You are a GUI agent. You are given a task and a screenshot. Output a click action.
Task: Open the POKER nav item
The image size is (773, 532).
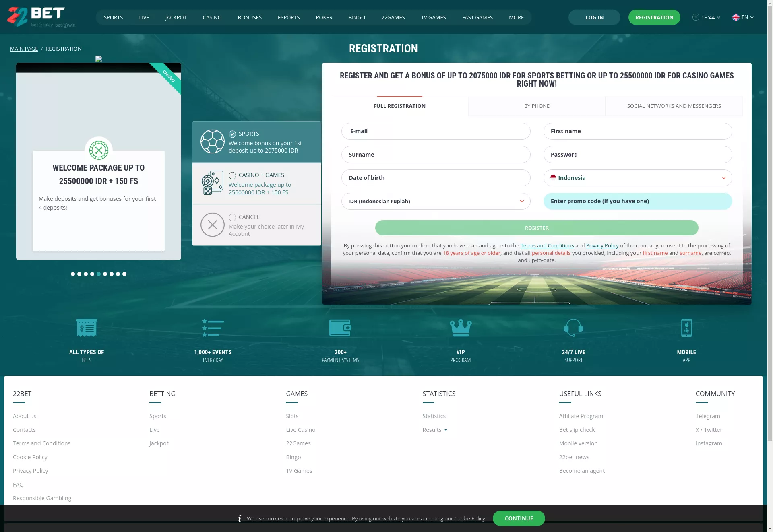pyautogui.click(x=324, y=17)
